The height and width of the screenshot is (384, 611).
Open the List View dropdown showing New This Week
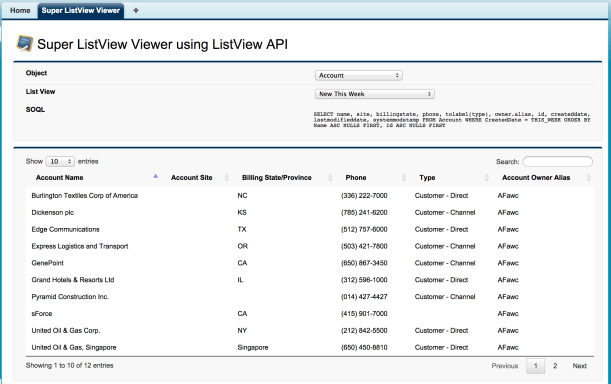pyautogui.click(x=374, y=94)
